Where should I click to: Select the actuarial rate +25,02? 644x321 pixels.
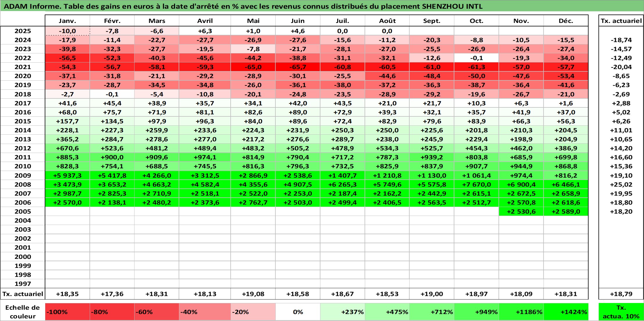[621, 185]
